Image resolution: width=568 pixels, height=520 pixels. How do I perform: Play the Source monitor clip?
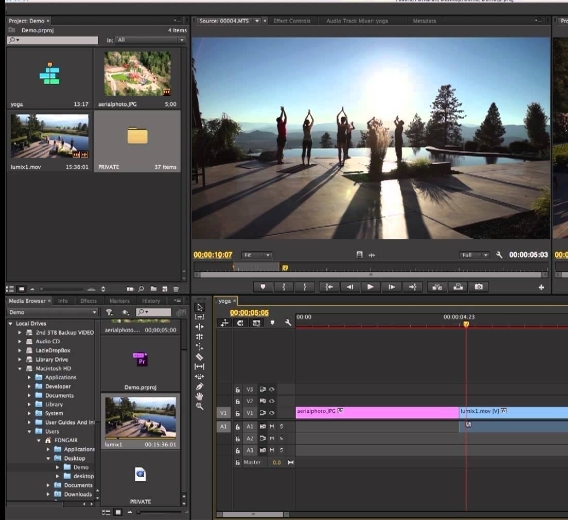click(370, 287)
